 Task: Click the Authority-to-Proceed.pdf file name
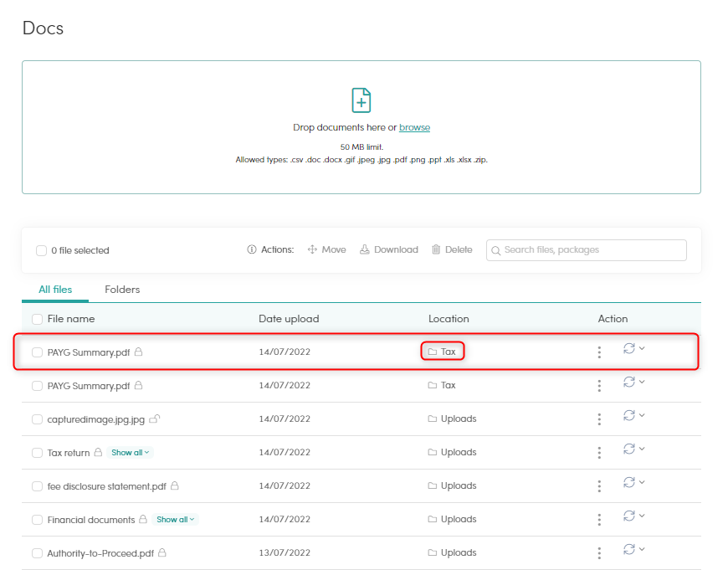coord(100,553)
